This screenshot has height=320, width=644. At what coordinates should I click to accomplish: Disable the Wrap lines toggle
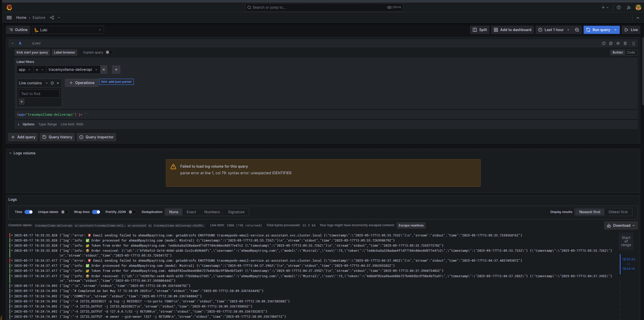pyautogui.click(x=96, y=212)
